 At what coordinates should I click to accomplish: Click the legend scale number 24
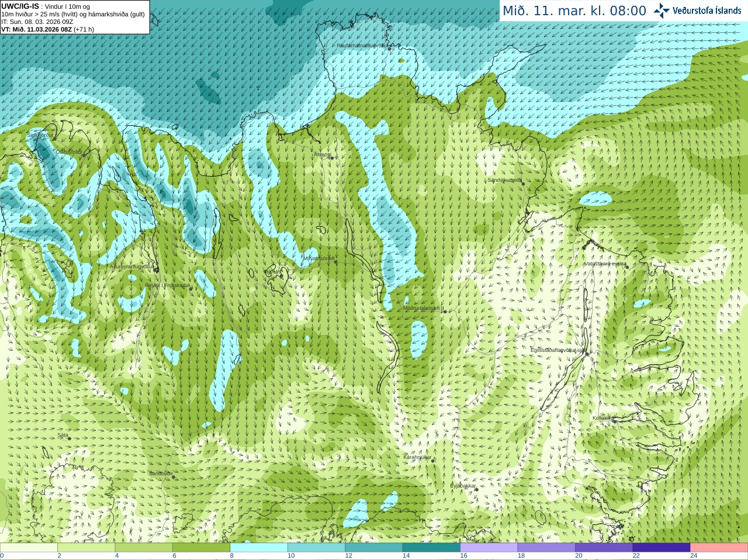(694, 556)
